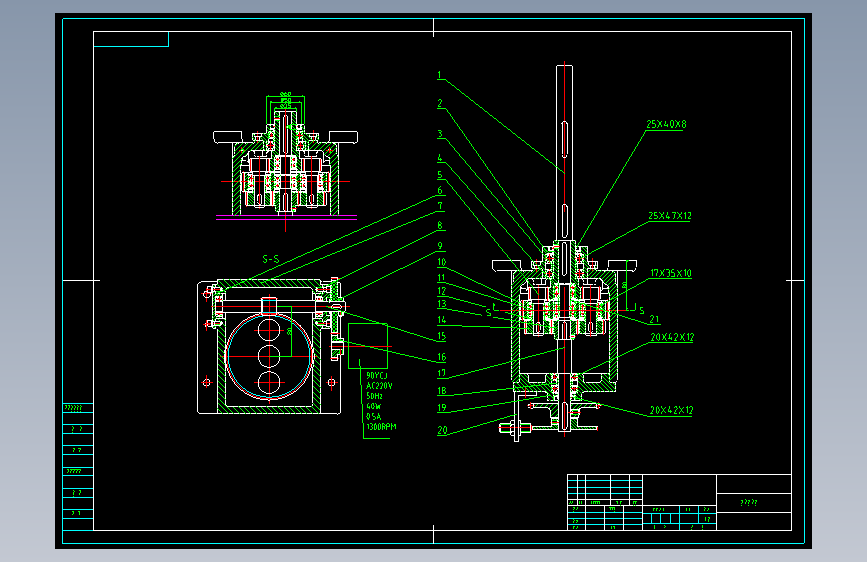Select part balloon number 1
The height and width of the screenshot is (562, 867).
pyautogui.click(x=440, y=75)
